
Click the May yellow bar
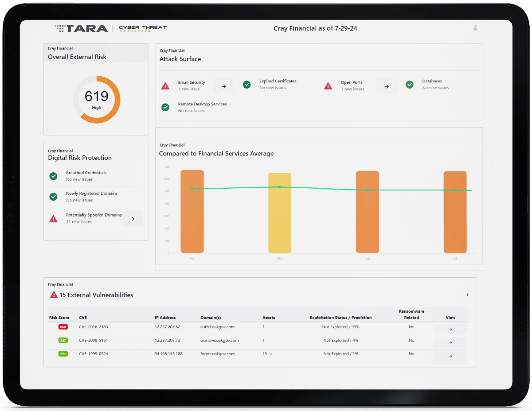(x=280, y=213)
